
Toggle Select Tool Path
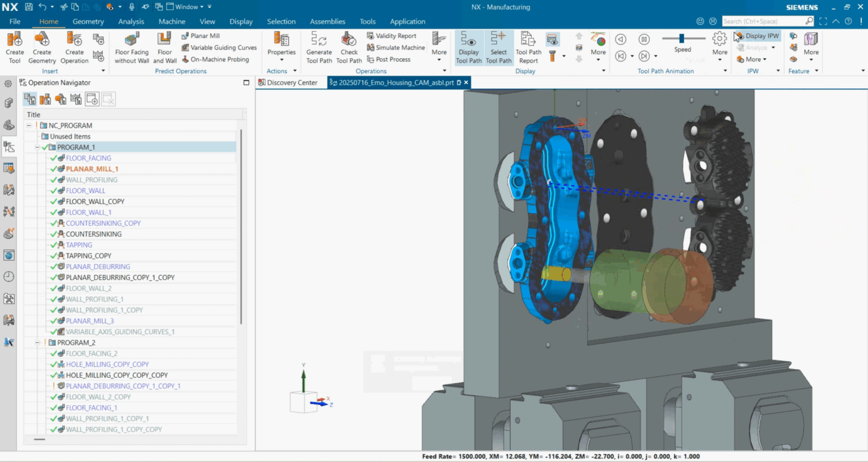click(498, 48)
